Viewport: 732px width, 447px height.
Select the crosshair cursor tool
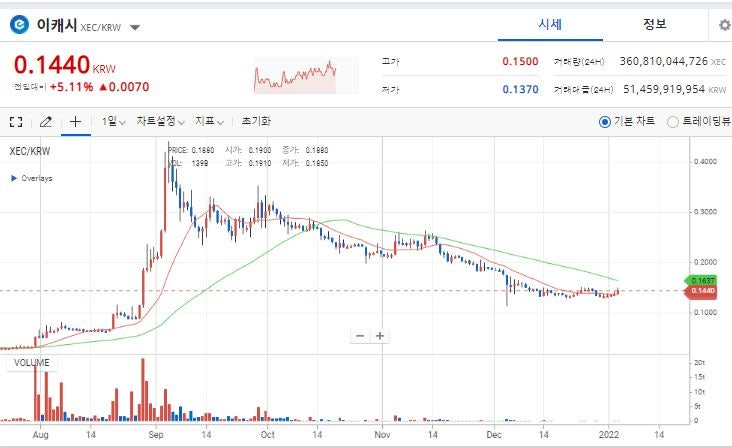pos(76,122)
